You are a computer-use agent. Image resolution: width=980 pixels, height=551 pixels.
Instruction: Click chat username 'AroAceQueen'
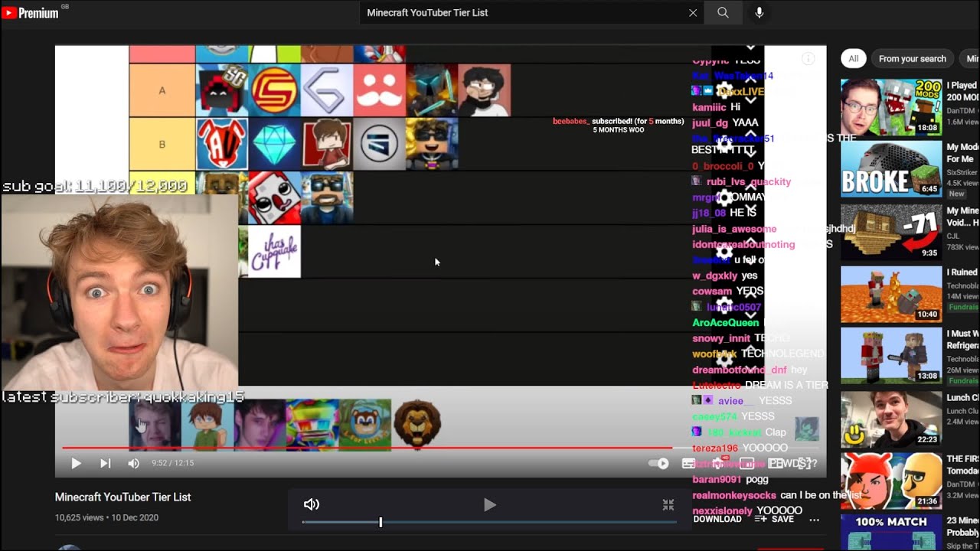tap(725, 323)
